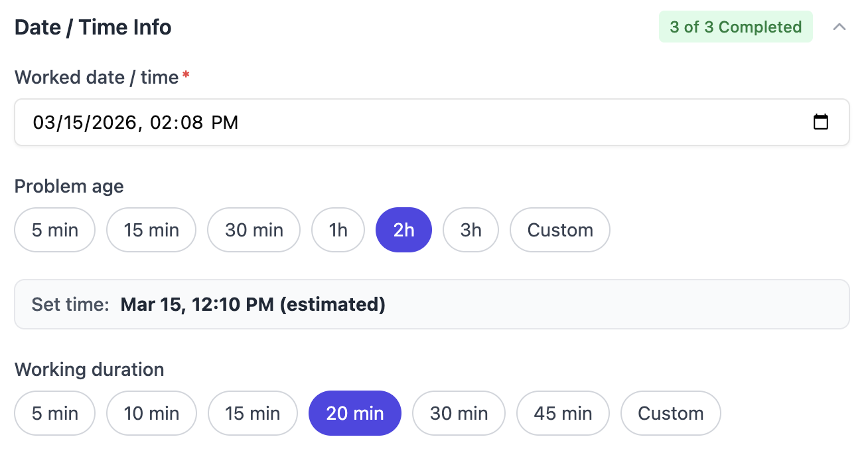Collapse the Date / Time Info section
The width and height of the screenshot is (868, 449).
pyautogui.click(x=839, y=27)
